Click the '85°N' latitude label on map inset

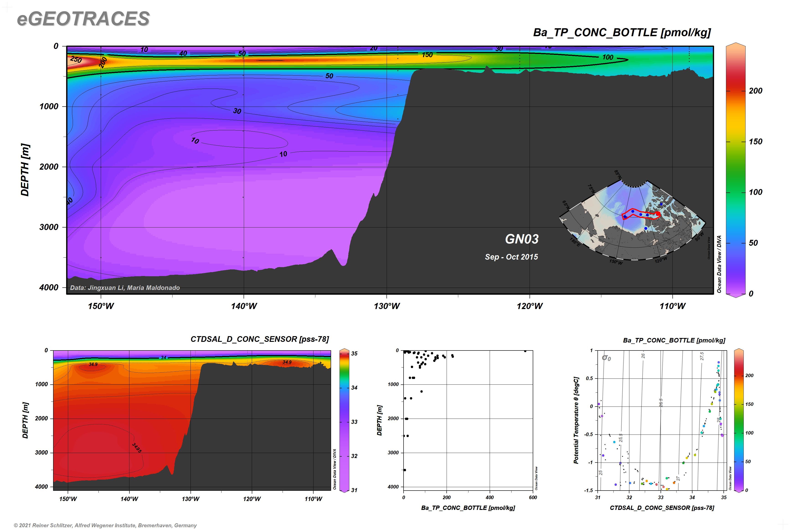pos(618,175)
